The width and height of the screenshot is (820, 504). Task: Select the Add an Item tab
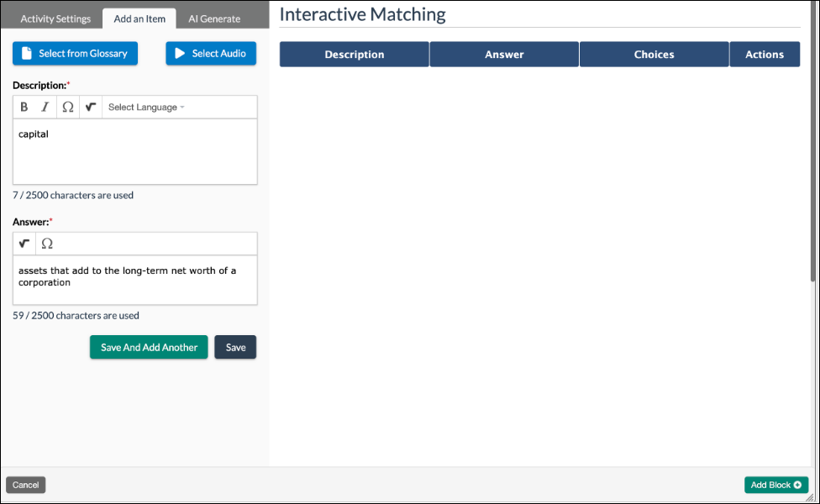139,18
